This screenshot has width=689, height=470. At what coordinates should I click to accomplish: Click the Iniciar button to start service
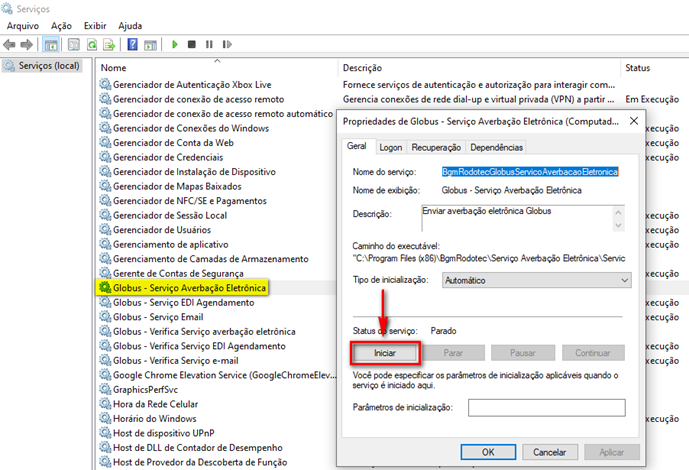click(x=385, y=353)
